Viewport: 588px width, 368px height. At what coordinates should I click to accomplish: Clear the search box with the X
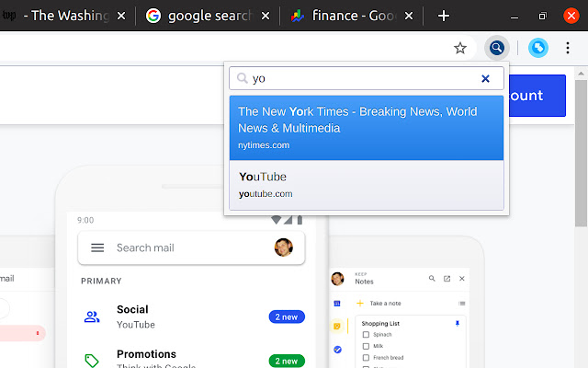486,79
